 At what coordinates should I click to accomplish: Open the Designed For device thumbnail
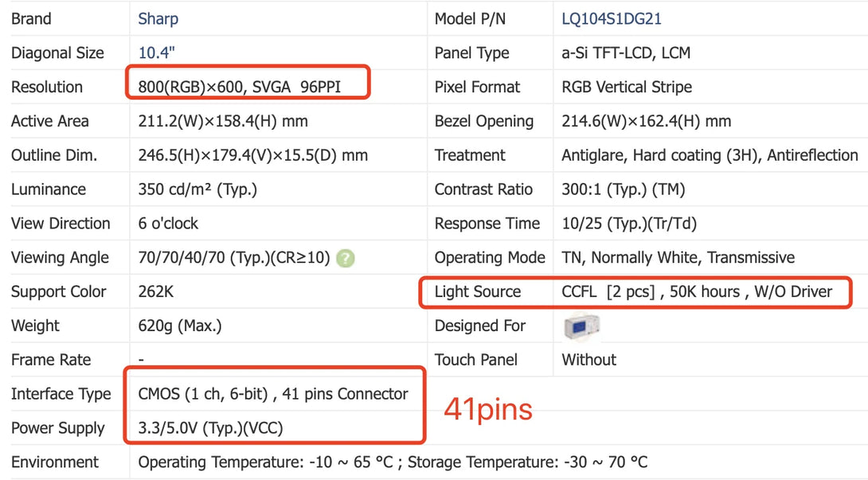coord(581,326)
